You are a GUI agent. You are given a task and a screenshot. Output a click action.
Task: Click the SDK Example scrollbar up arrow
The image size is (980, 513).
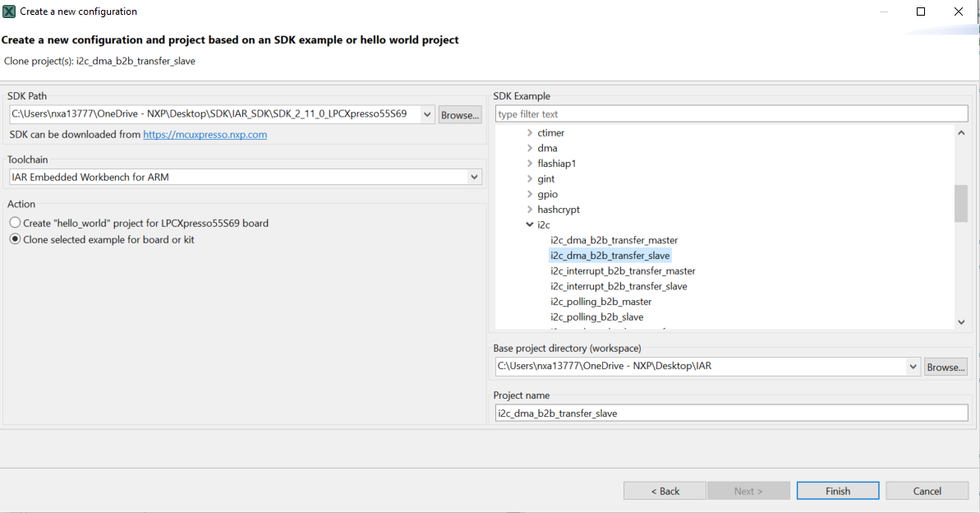(x=961, y=132)
